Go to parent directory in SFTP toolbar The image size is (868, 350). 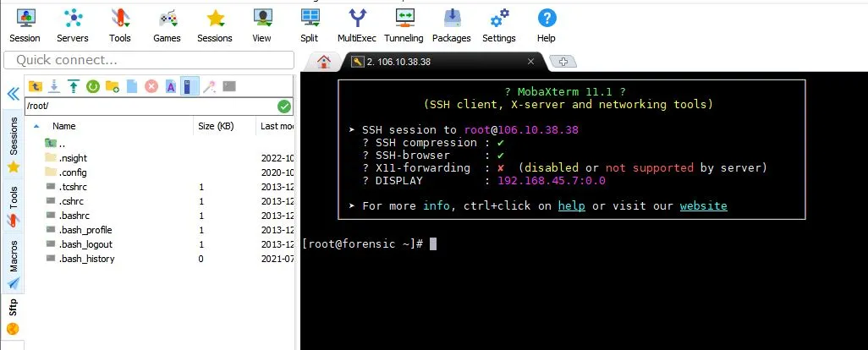point(35,86)
